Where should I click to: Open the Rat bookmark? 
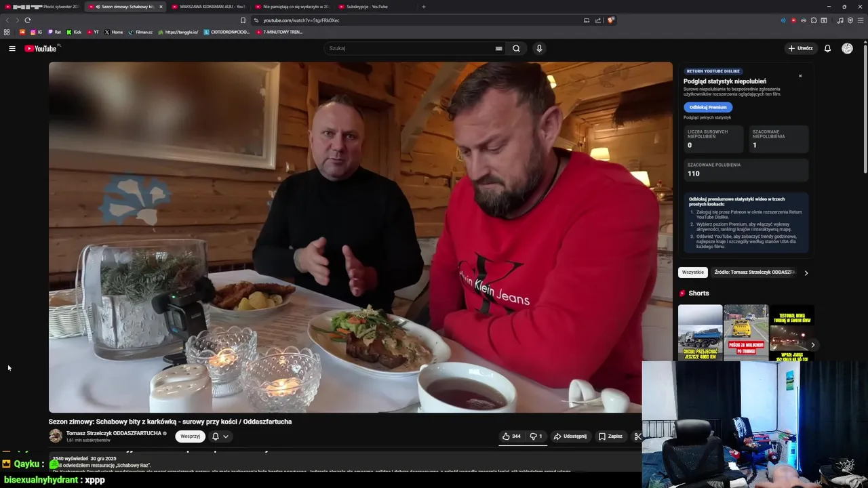tap(54, 32)
